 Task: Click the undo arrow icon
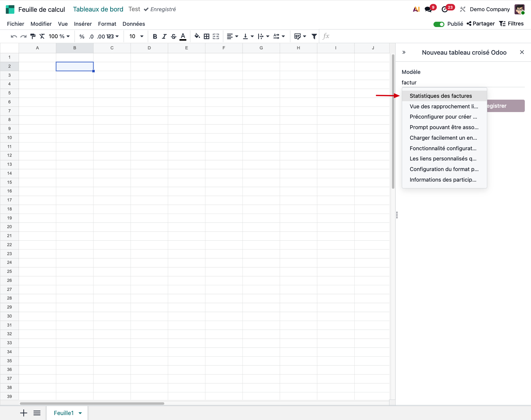pos(14,36)
